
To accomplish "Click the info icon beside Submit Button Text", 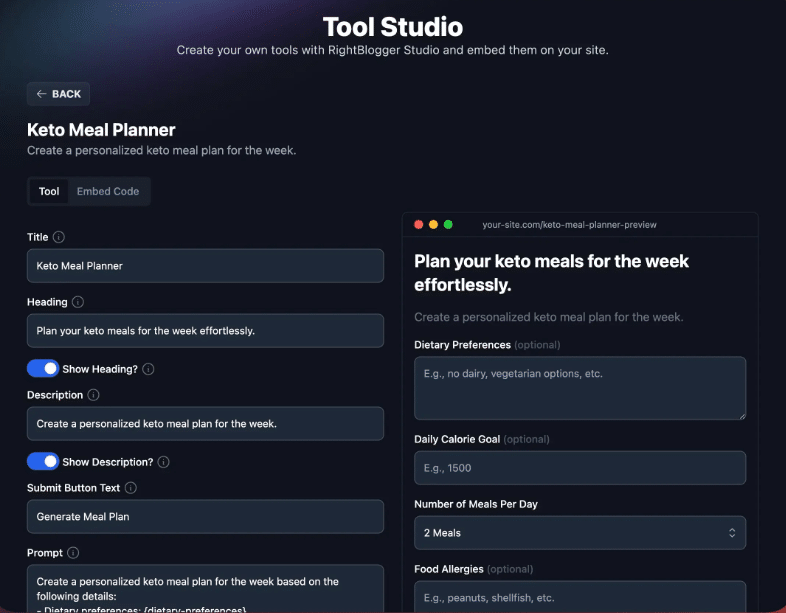I will pos(130,488).
